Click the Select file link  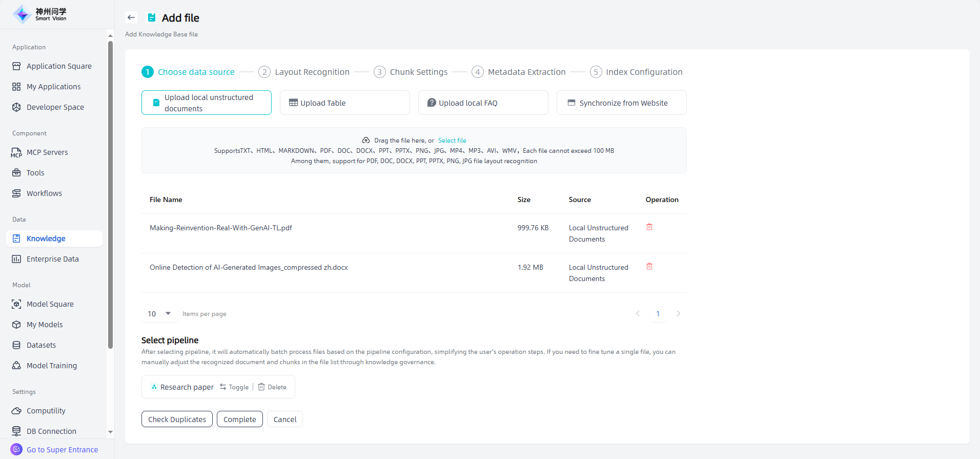coord(452,141)
